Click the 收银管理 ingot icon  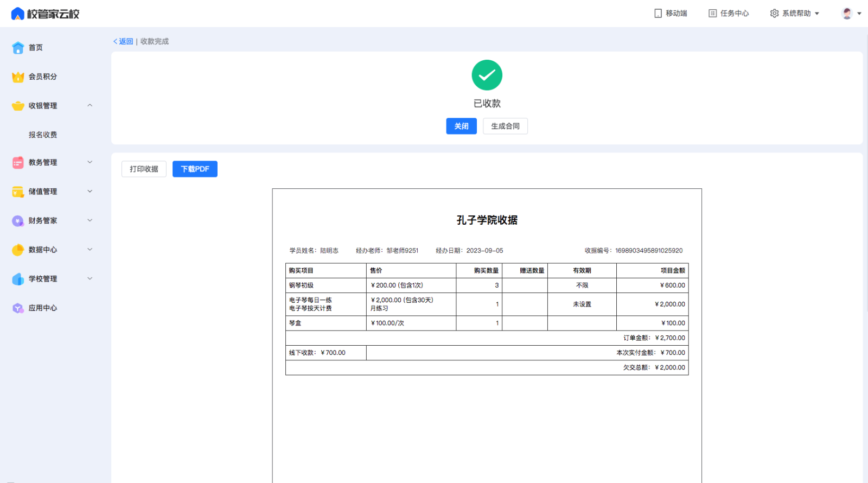pyautogui.click(x=18, y=106)
